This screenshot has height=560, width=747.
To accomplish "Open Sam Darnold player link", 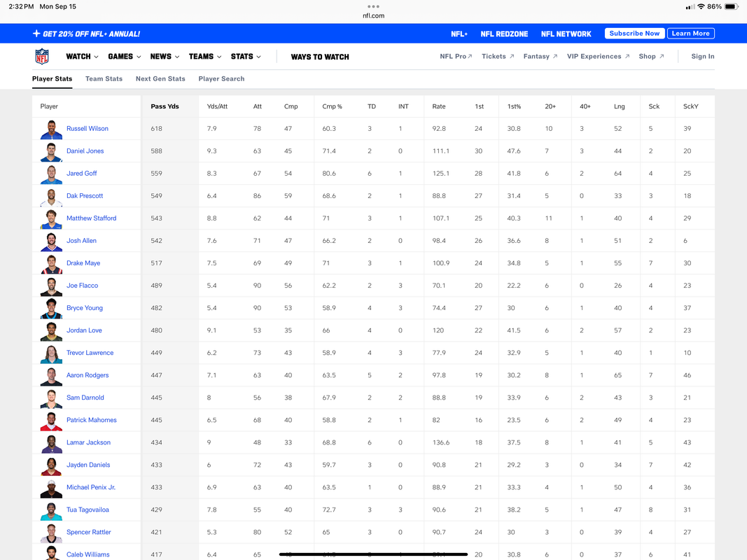I will [x=85, y=398].
